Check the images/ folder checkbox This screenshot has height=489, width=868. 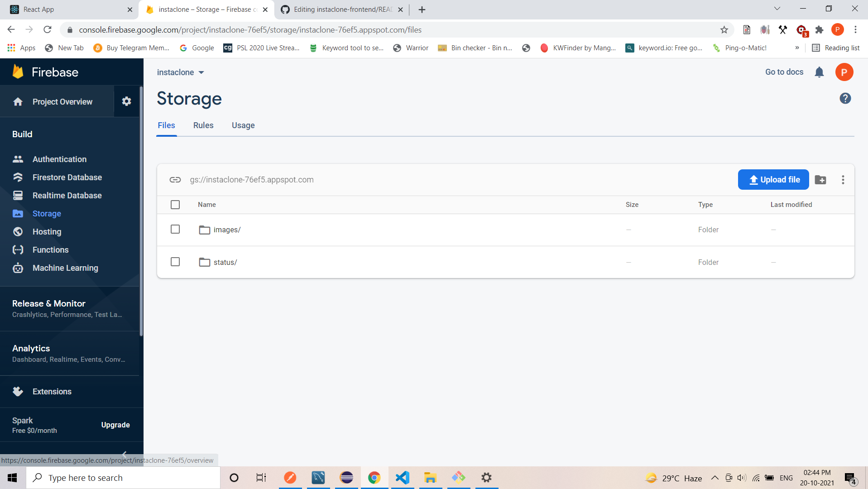coord(175,230)
